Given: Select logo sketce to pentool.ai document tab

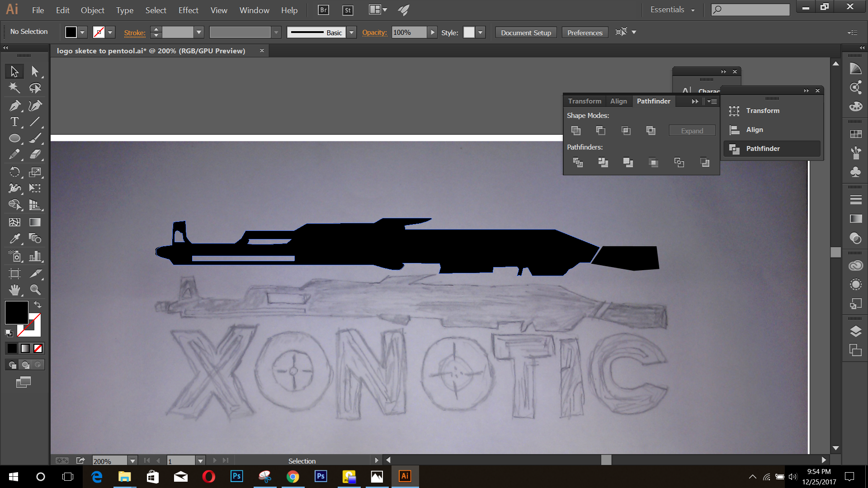Looking at the screenshot, I should 151,51.
